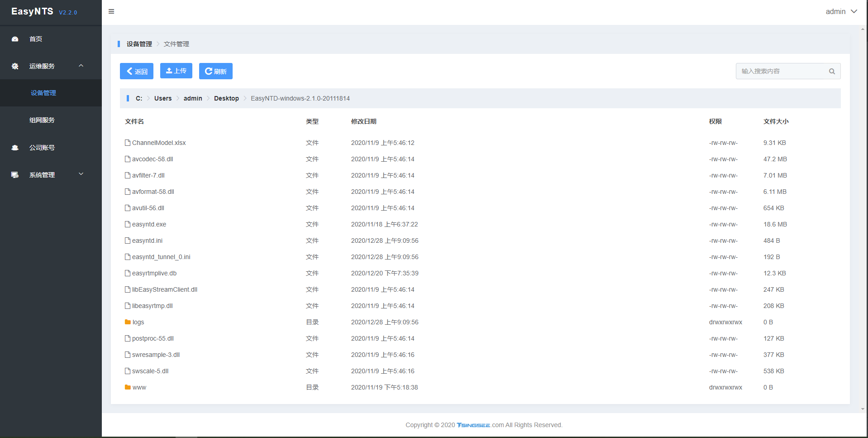Click the file icon for swresample-3.dll
Screen dimensions: 868x438
point(128,355)
